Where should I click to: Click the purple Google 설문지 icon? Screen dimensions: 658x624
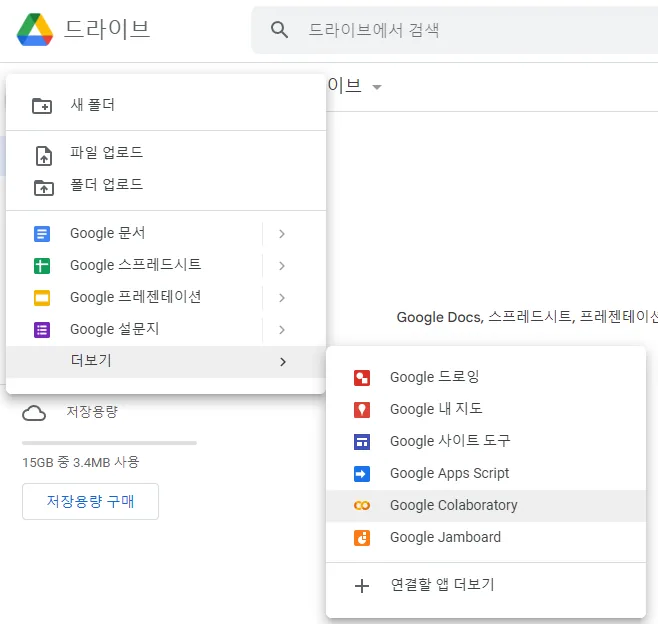coord(42,330)
